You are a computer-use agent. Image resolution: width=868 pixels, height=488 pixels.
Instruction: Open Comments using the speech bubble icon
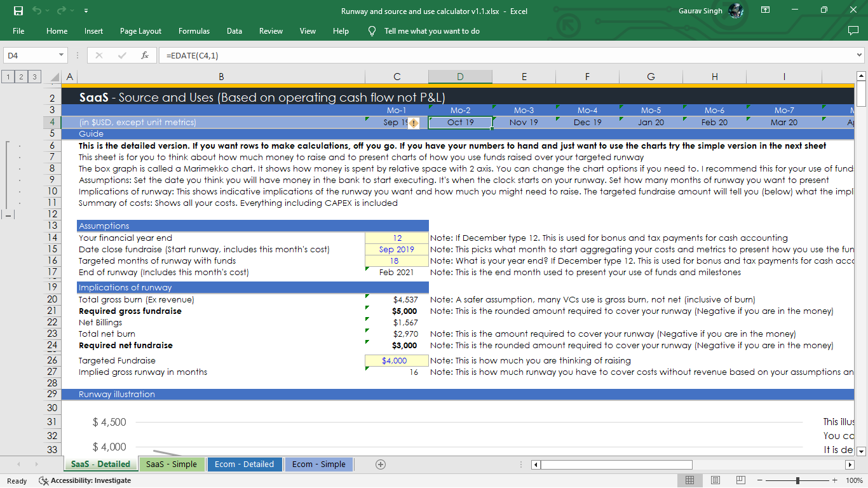(x=853, y=30)
